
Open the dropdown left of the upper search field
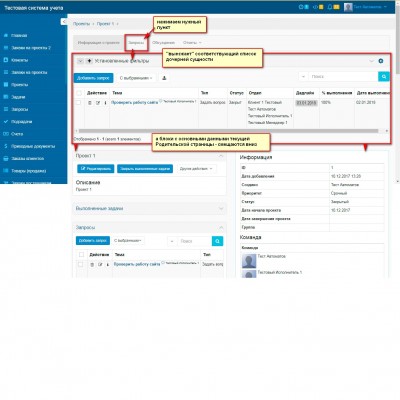pos(303,77)
